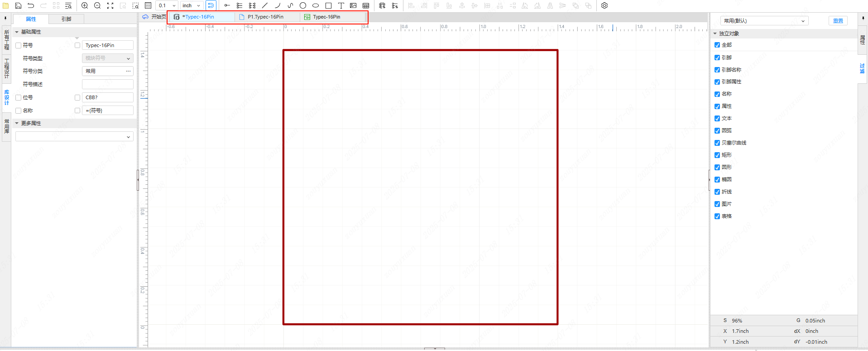Screen dimensions: 868x351
Task: Toggle the 贝塞尔曲线 filter checkbox
Action: pos(717,143)
